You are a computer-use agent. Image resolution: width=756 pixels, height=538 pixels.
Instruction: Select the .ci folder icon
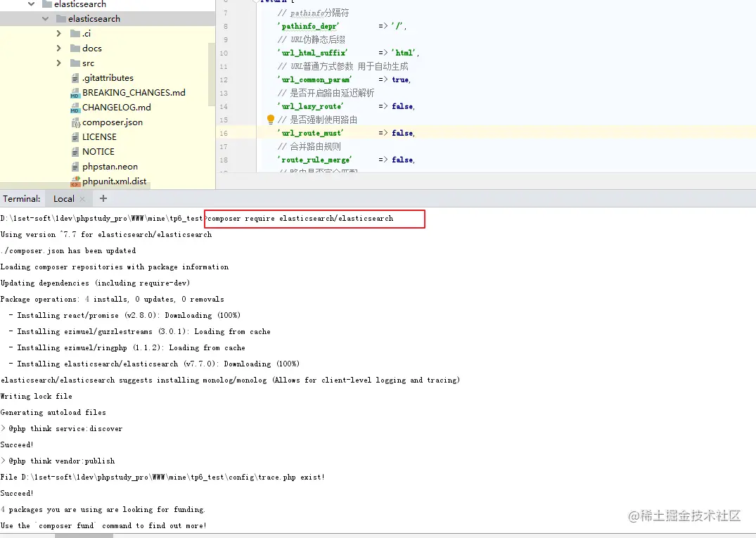tap(75, 33)
